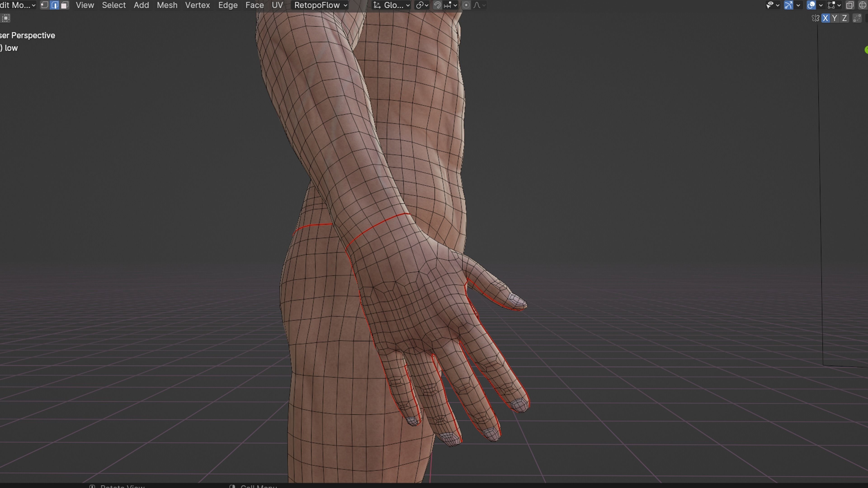Click the select box tool icon
This screenshot has width=868, height=488.
click(6, 18)
